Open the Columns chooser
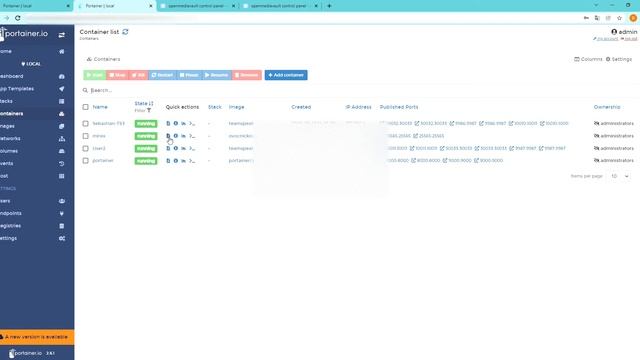This screenshot has height=360, width=640. pyautogui.click(x=588, y=59)
